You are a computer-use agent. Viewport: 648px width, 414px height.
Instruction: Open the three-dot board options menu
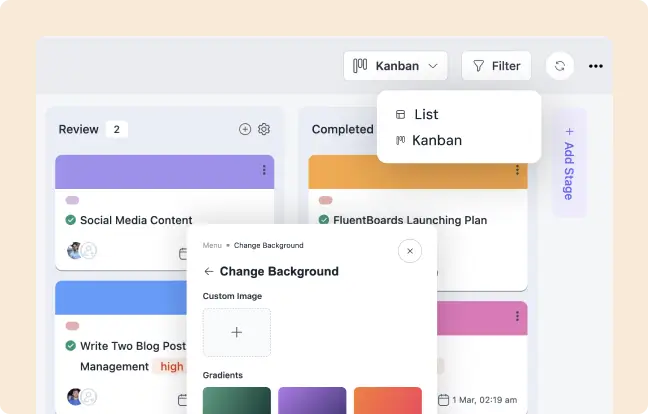click(596, 66)
